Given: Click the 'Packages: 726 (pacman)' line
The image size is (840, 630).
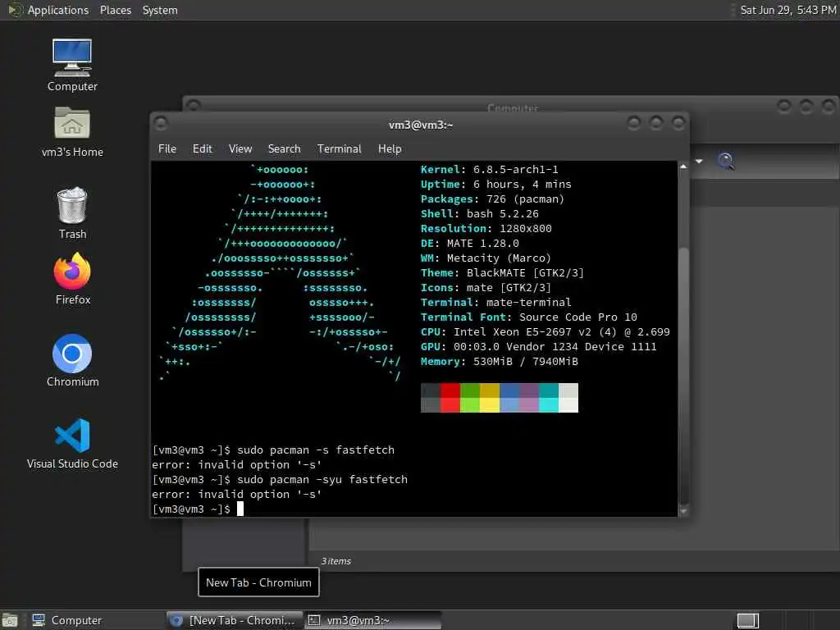Looking at the screenshot, I should (492, 199).
